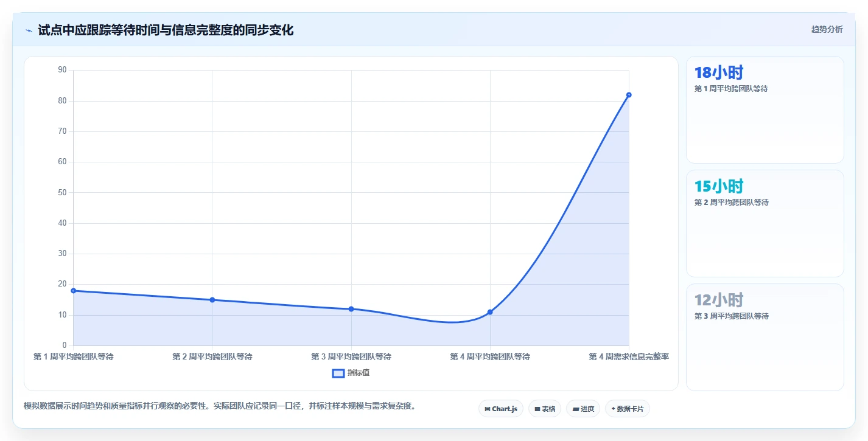Image resolution: width=868 pixels, height=441 pixels.
Task: Click x-axis label 第 3 周平均跨团队等待
Action: coord(351,356)
